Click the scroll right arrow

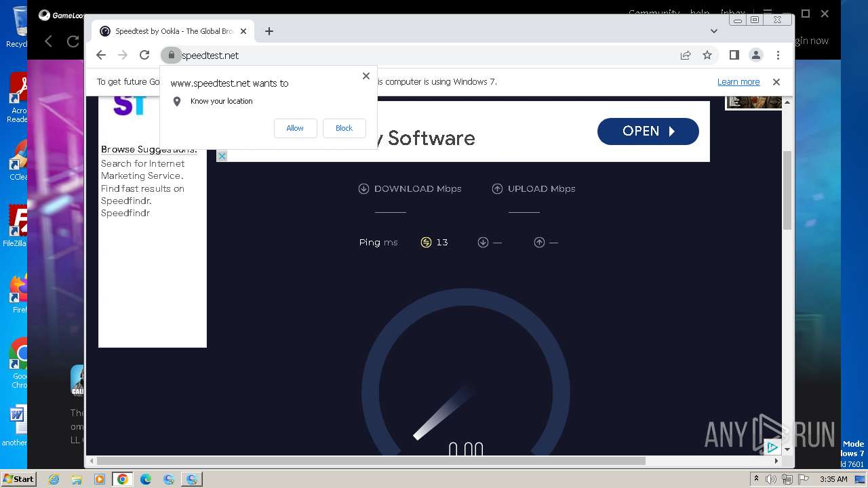click(776, 461)
